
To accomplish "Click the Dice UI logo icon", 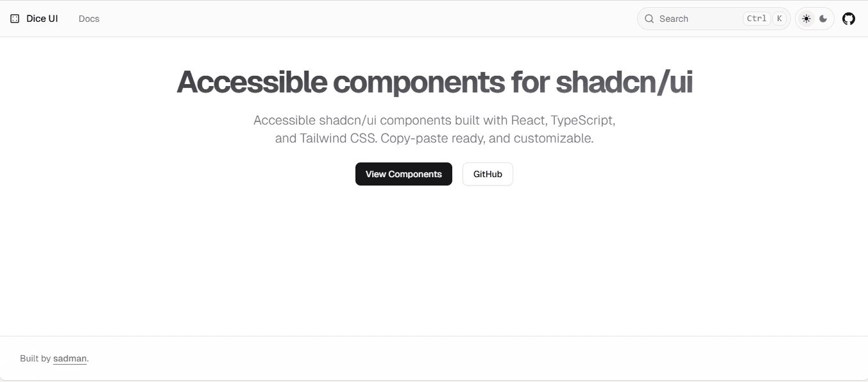I will (x=15, y=19).
